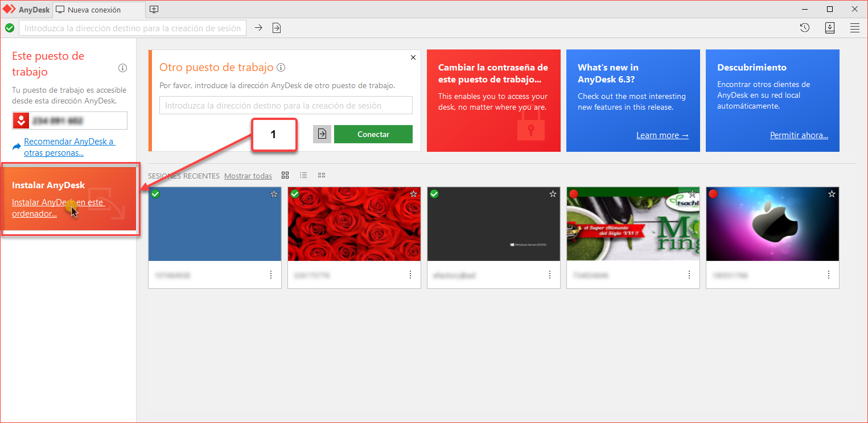
Task: Open a new tab with the plus icon
Action: coord(154,10)
